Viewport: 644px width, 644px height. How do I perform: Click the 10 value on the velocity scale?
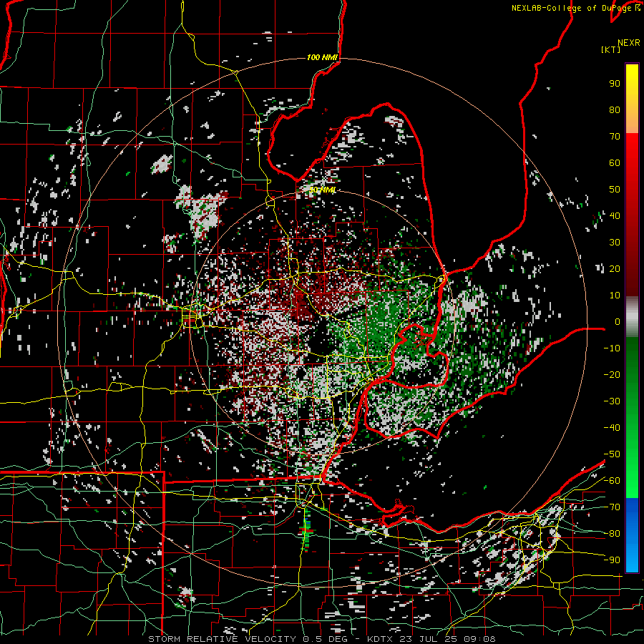[x=615, y=296]
